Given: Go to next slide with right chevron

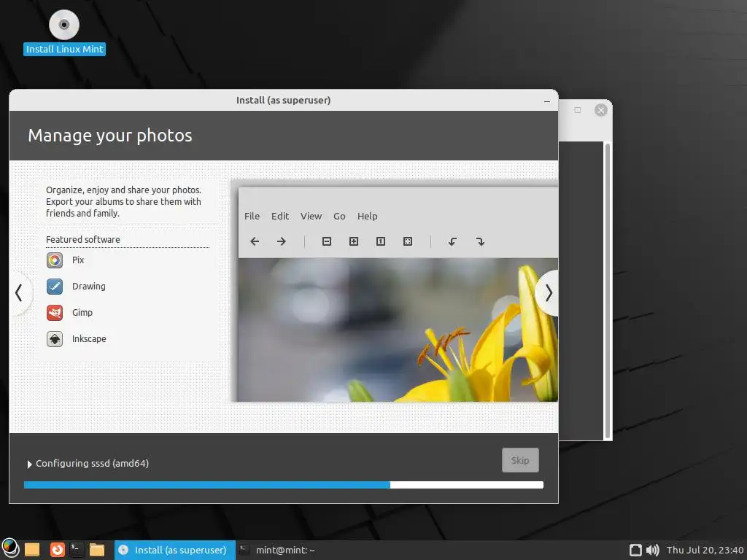Looking at the screenshot, I should click(x=548, y=293).
